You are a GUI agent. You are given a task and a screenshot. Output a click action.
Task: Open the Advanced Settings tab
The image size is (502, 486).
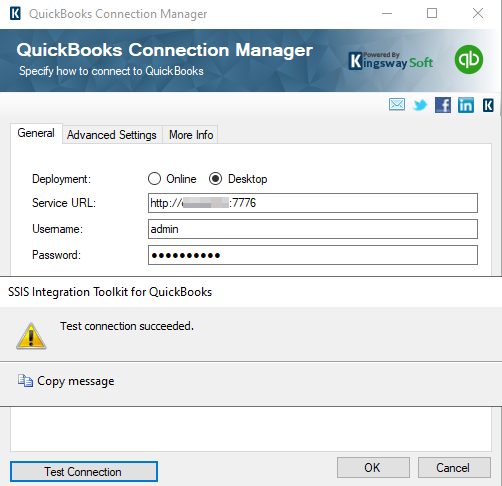[112, 135]
